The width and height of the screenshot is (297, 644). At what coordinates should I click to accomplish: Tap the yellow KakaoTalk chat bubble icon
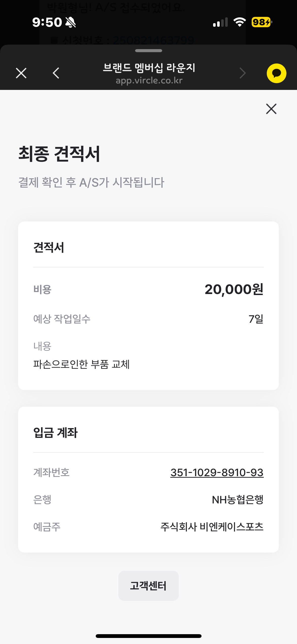pyautogui.click(x=276, y=73)
